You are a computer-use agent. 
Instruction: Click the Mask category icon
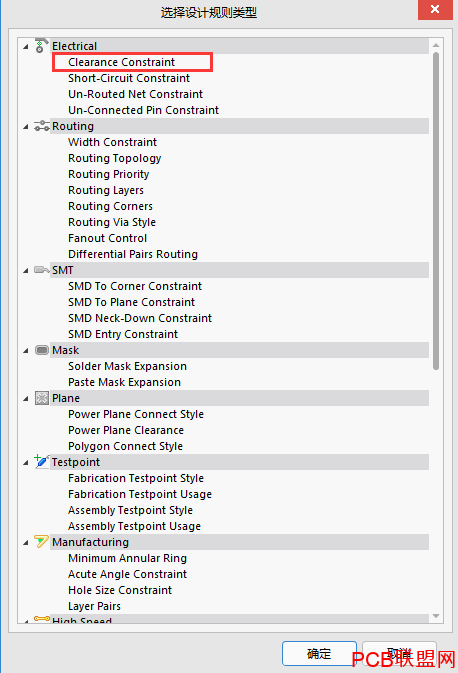click(x=42, y=350)
